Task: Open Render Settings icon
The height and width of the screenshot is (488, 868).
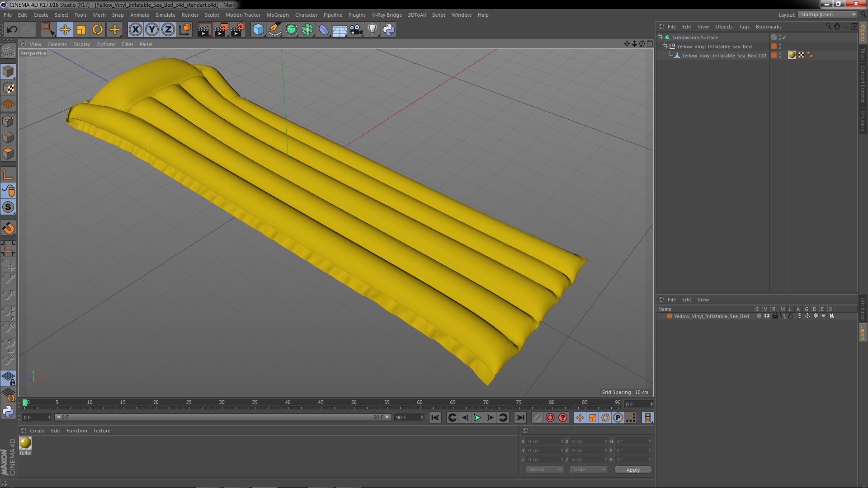Action: click(238, 30)
